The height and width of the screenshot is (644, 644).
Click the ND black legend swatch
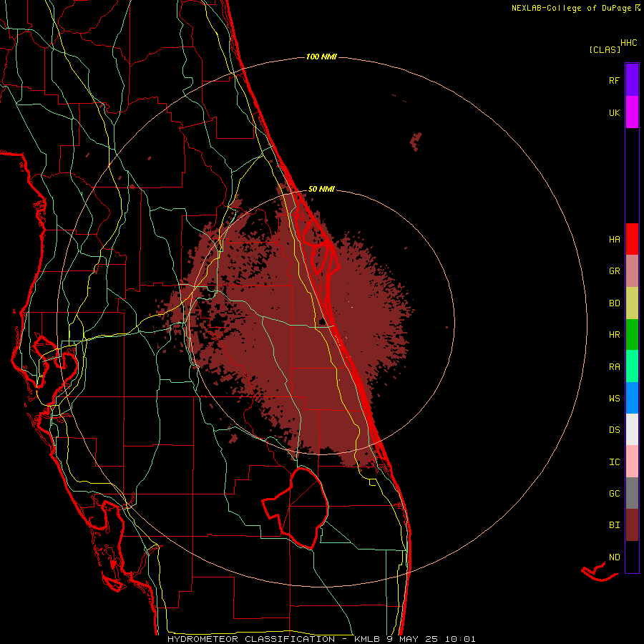pos(632,557)
